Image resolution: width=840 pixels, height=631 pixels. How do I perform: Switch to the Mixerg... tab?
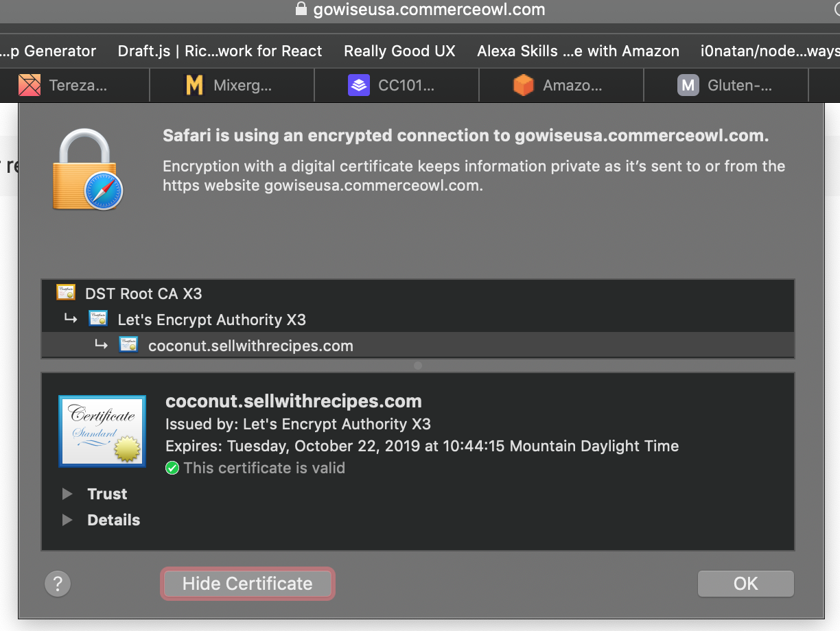pyautogui.click(x=231, y=86)
